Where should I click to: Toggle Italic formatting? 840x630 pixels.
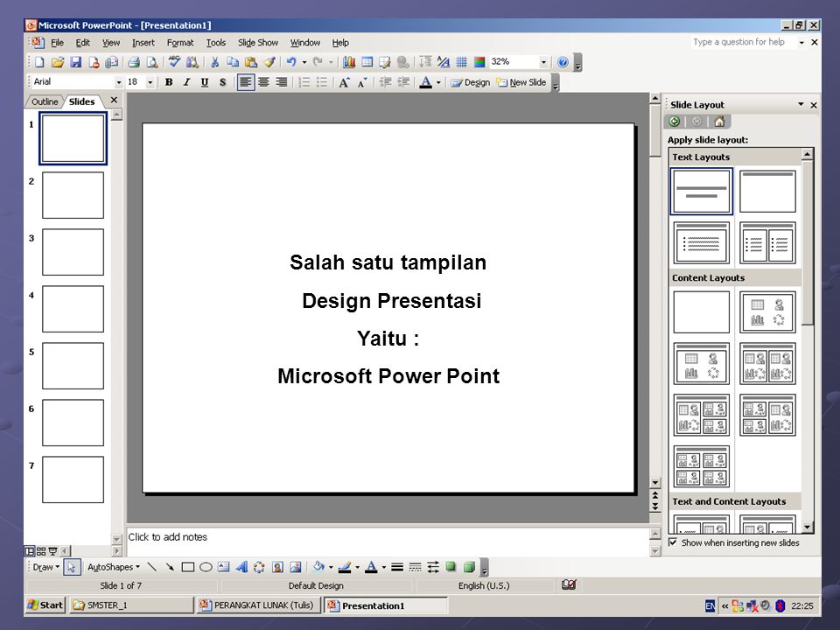pos(186,82)
